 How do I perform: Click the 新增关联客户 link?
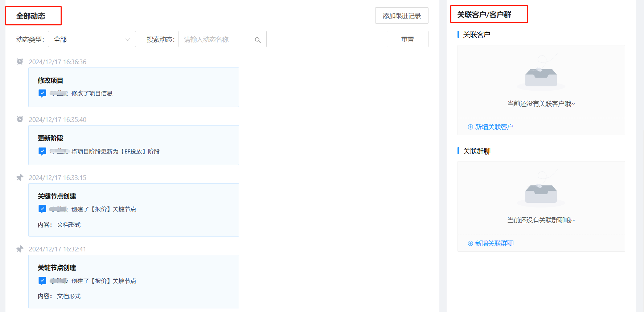pos(494,127)
